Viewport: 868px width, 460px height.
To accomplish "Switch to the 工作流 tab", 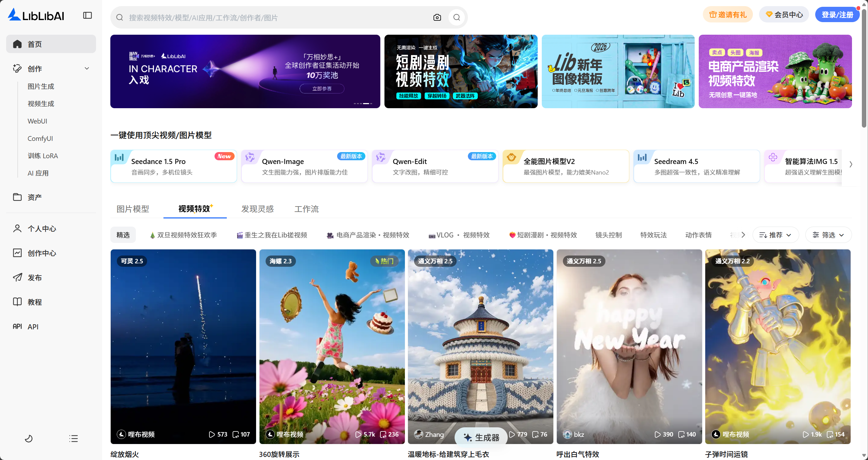I will [x=306, y=209].
